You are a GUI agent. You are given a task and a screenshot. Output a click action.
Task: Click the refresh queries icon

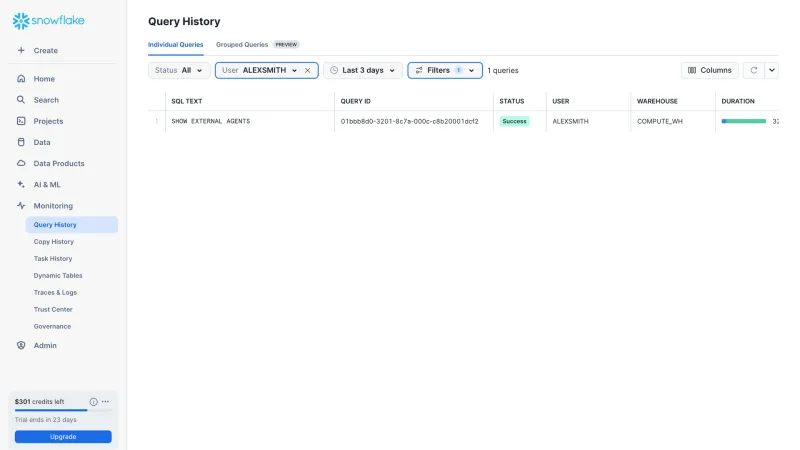pos(754,70)
